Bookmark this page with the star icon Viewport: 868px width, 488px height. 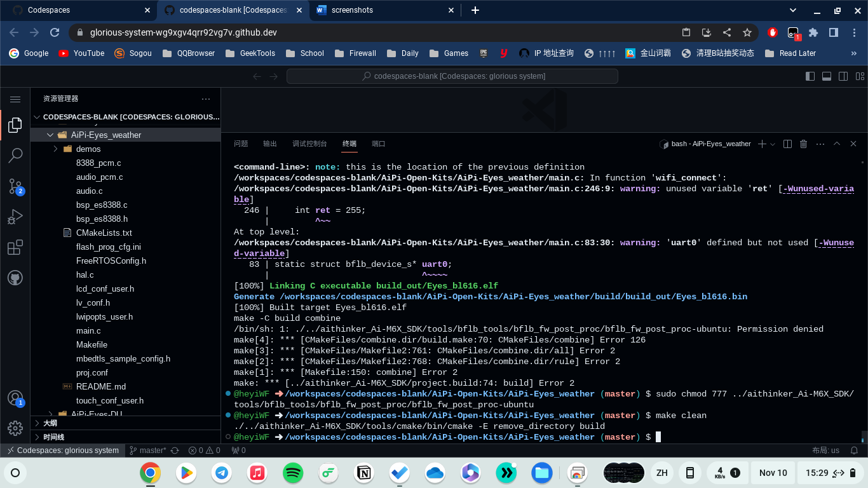[747, 32]
